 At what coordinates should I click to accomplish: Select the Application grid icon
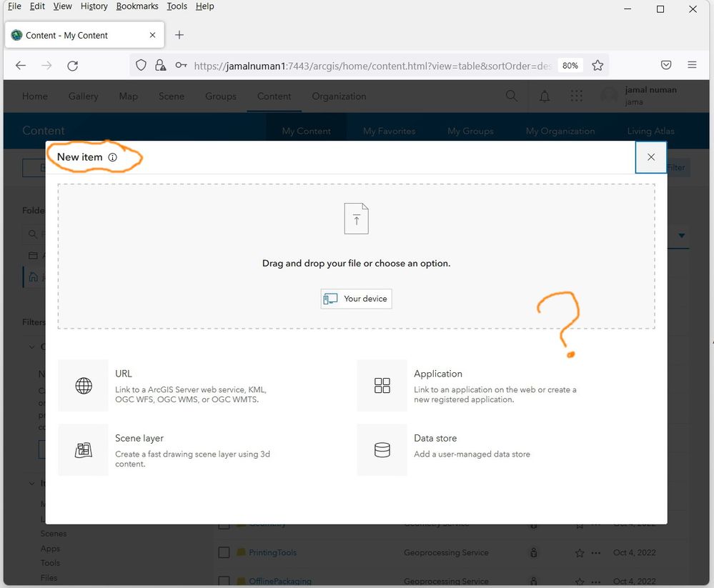(382, 386)
